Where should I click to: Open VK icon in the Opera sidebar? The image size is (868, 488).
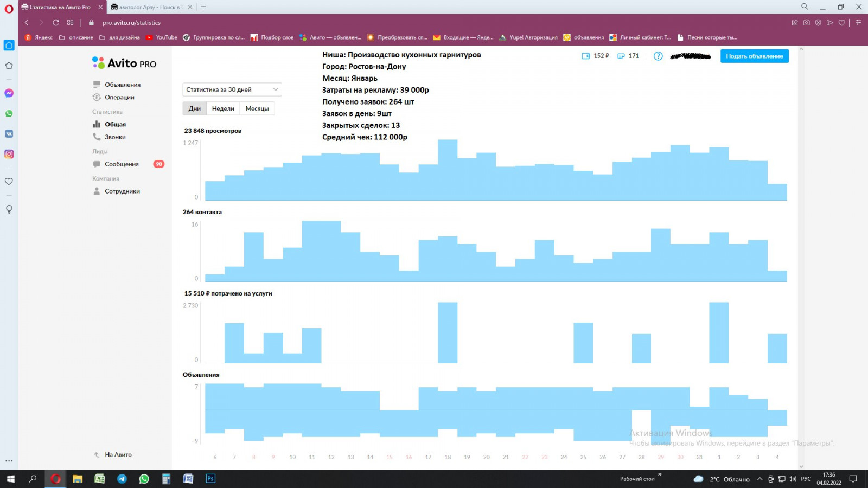point(9,134)
